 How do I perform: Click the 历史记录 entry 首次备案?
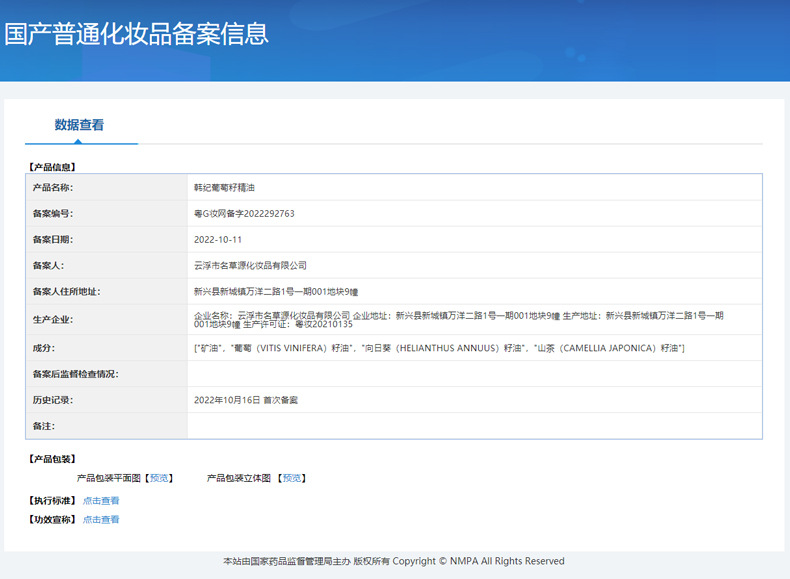(x=246, y=400)
